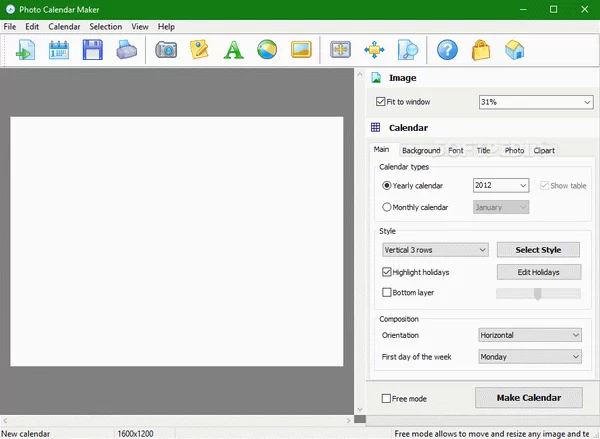Open the Help menu

click(166, 27)
